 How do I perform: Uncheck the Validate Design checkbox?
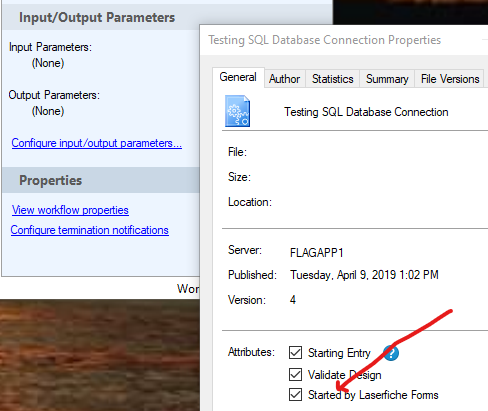[x=295, y=375]
